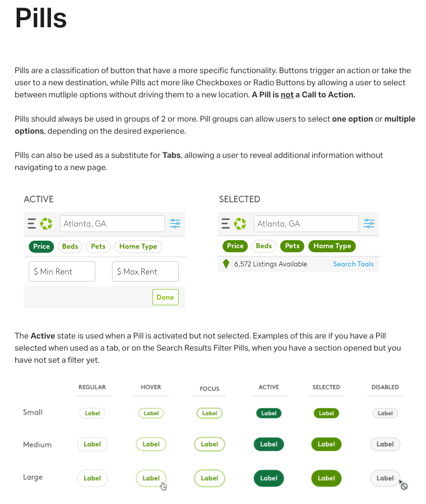Image resolution: width=426 pixels, height=504 pixels.
Task: Click the Min Rent input field
Action: pyautogui.click(x=62, y=271)
